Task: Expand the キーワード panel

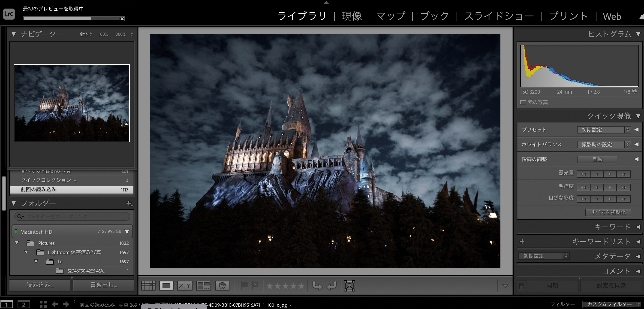Action: (x=638, y=227)
